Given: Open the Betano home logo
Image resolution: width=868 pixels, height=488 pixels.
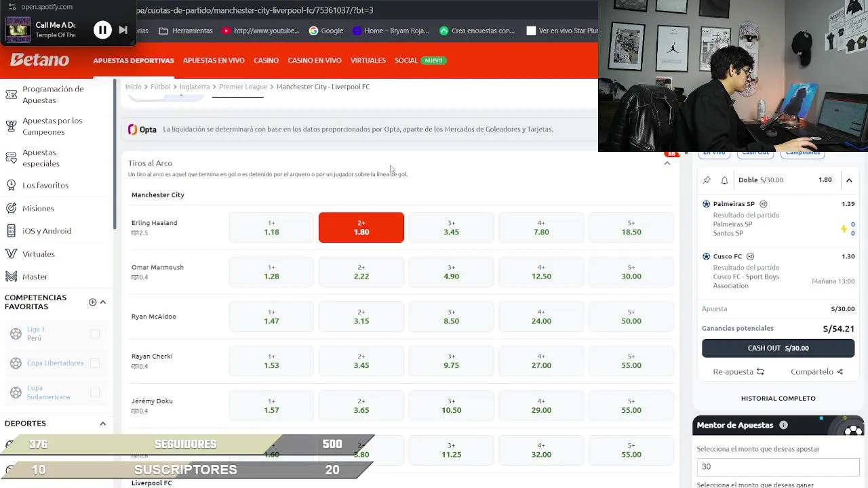Looking at the screenshot, I should (x=39, y=60).
